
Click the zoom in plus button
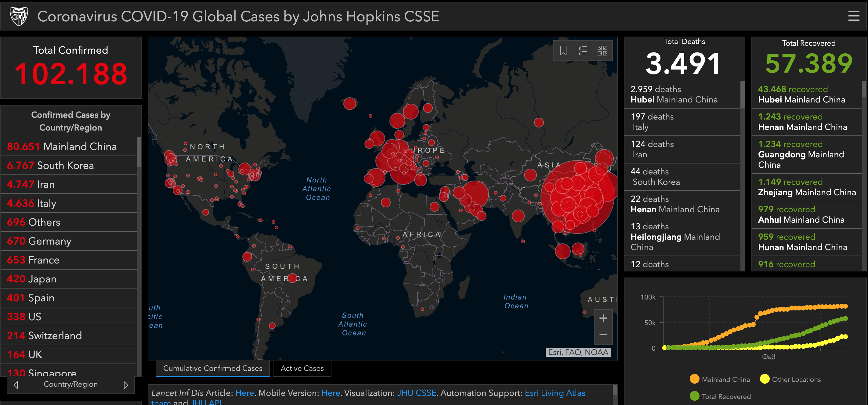pyautogui.click(x=603, y=318)
